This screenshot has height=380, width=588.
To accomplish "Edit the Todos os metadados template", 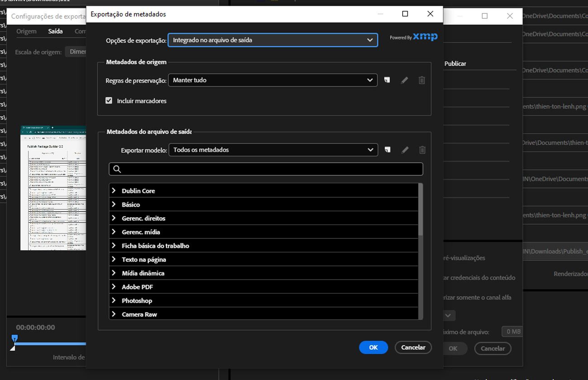I will 405,150.
